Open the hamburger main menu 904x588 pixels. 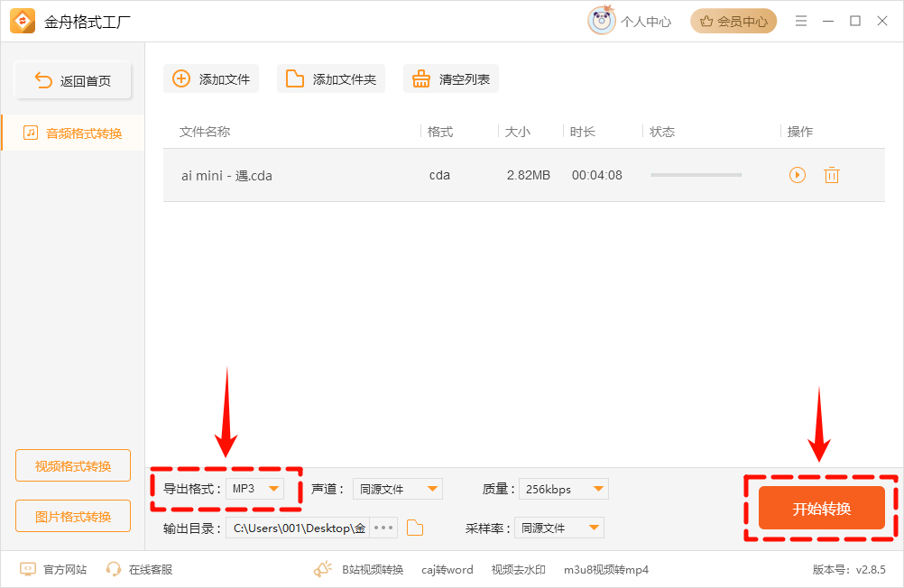(x=801, y=22)
